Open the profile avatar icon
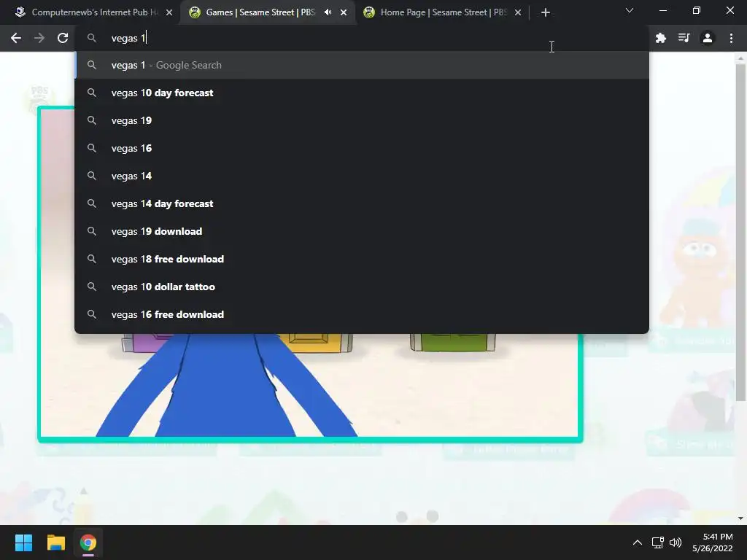 tap(708, 38)
